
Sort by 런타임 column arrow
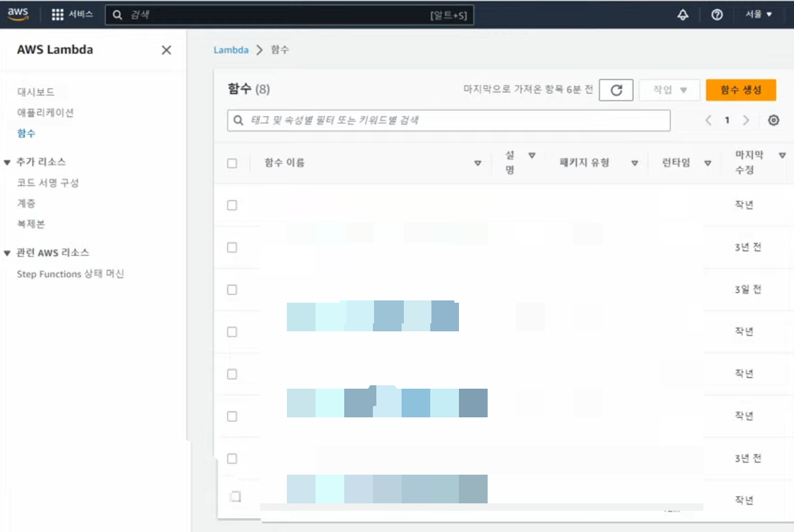click(x=707, y=163)
